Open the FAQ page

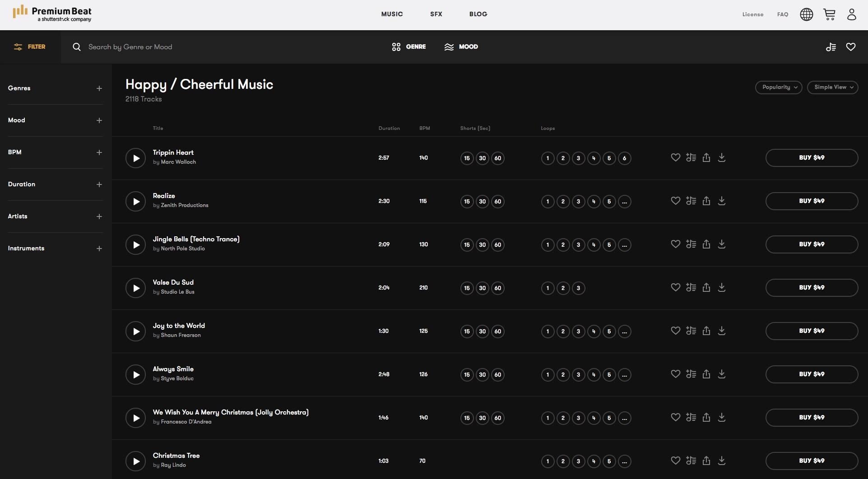(x=782, y=14)
